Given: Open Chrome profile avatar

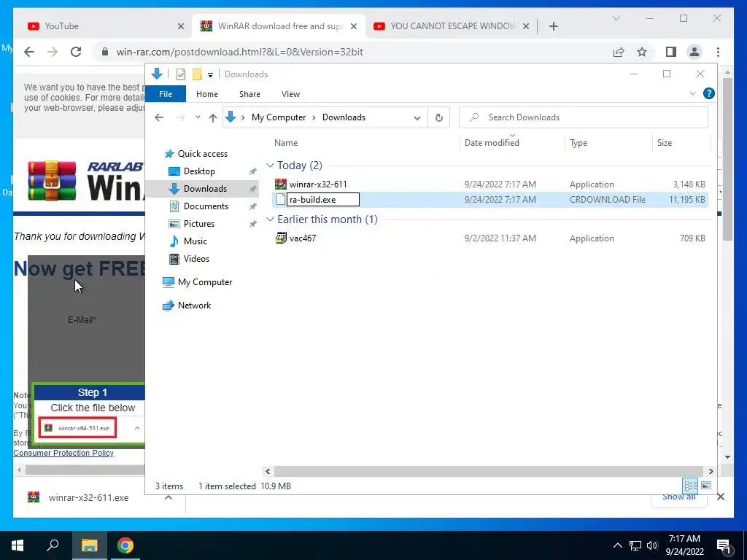Looking at the screenshot, I should (x=694, y=52).
